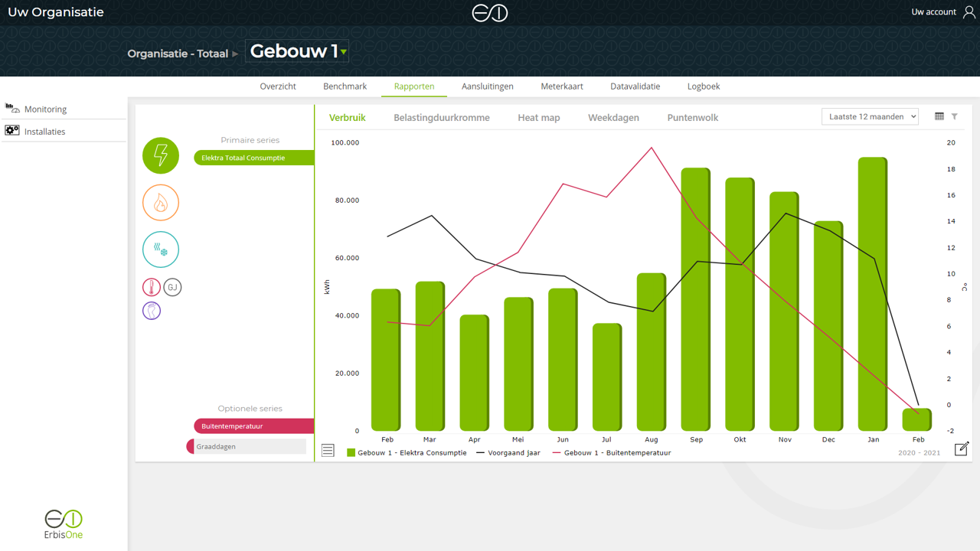Viewport: 980px width, 551px height.
Task: Select the electricity lightning bolt icon
Action: [161, 155]
